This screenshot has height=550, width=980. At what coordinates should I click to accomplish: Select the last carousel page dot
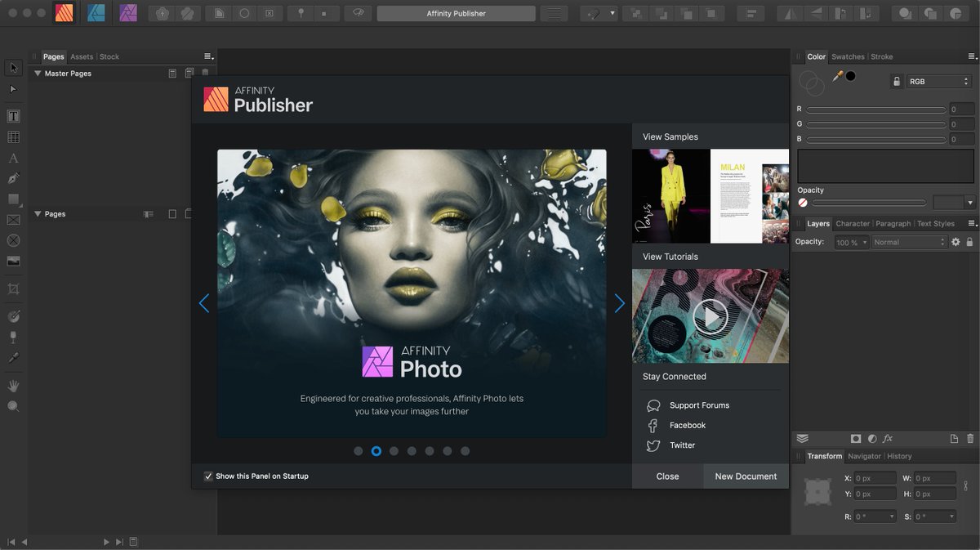465,451
